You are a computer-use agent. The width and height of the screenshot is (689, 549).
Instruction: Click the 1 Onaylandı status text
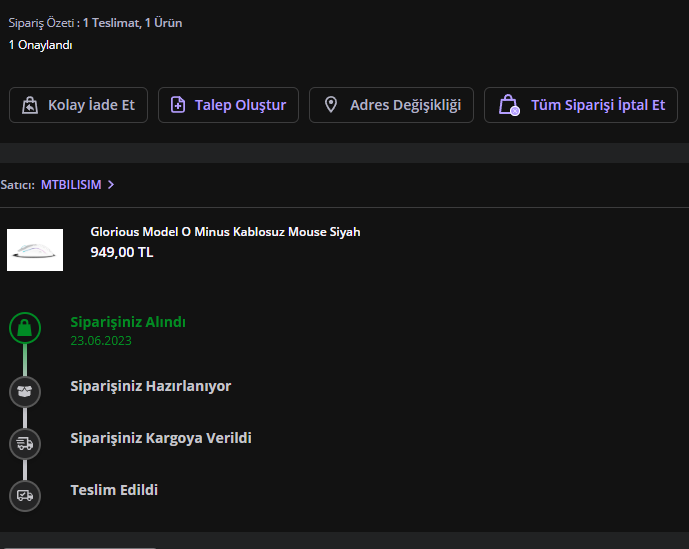click(x=41, y=45)
